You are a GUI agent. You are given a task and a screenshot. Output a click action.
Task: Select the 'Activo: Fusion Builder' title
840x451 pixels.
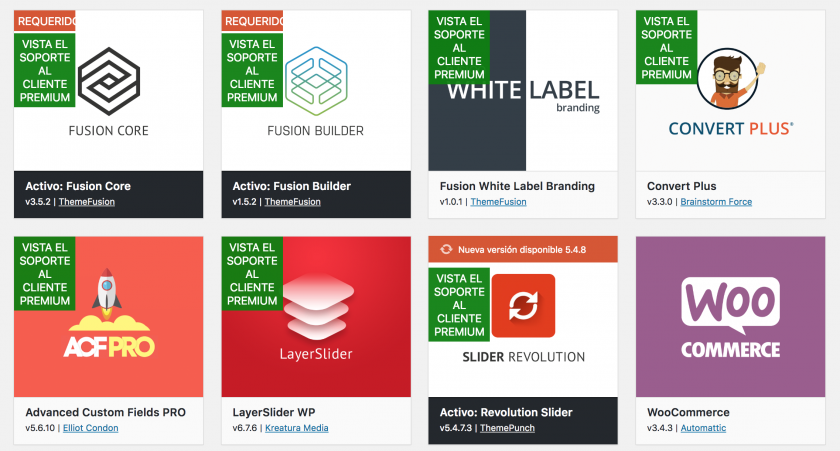pos(291,186)
